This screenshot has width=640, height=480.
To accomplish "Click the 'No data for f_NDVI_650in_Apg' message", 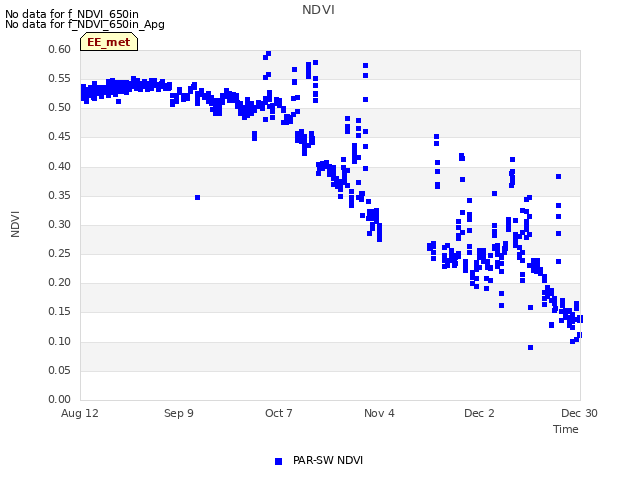I will click(85, 24).
